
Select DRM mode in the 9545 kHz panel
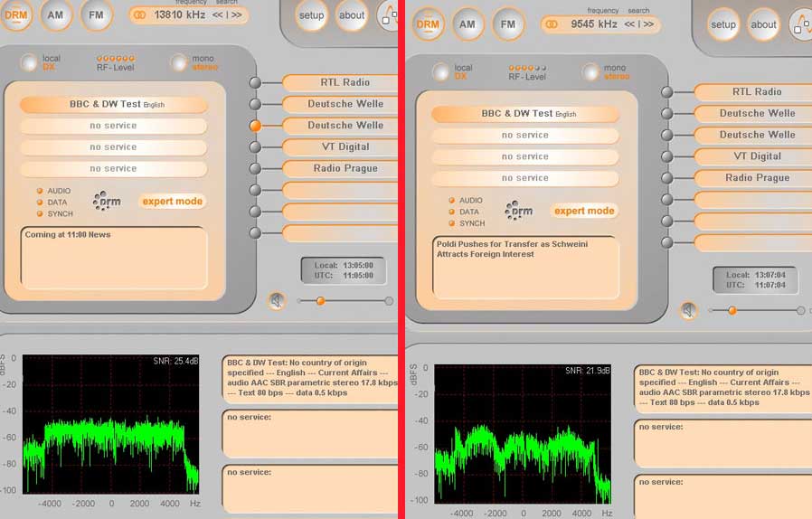[x=429, y=24]
